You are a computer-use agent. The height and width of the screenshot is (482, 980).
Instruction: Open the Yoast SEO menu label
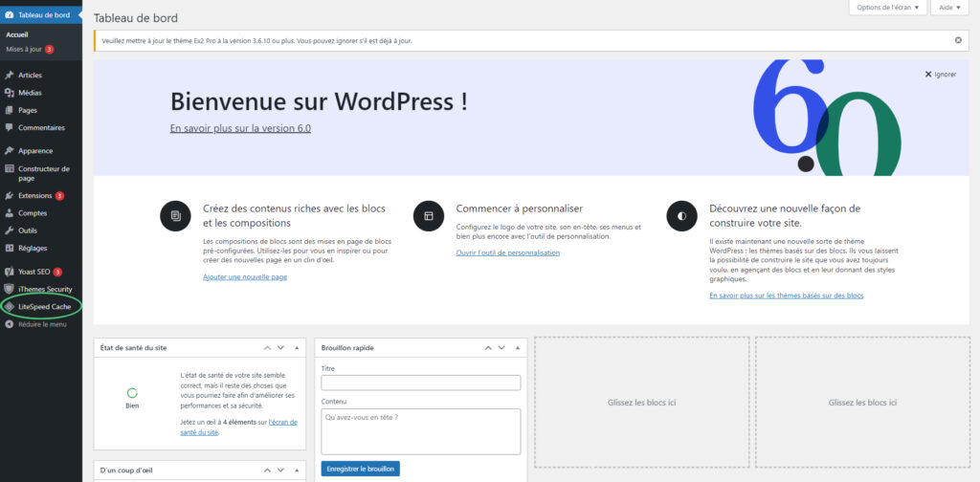[34, 272]
